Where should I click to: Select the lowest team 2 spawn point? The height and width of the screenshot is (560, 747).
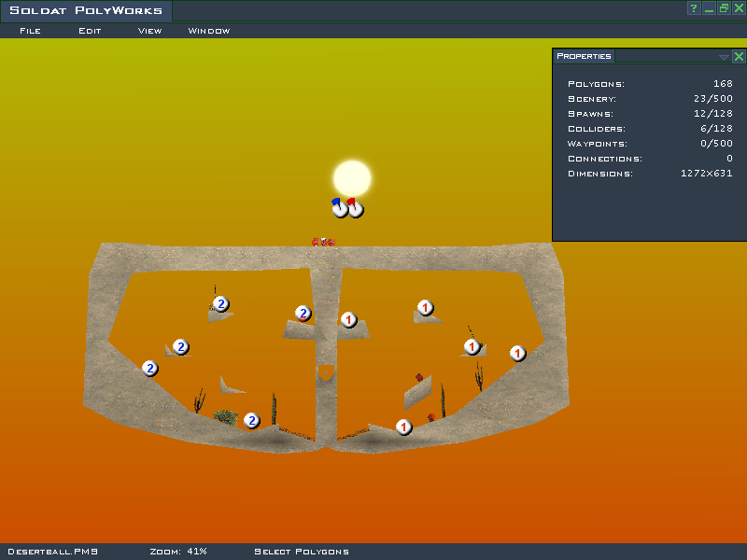click(x=251, y=421)
